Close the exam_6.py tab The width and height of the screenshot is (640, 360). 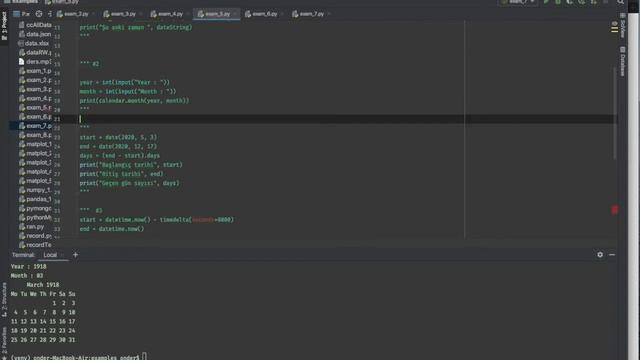tap(282, 14)
